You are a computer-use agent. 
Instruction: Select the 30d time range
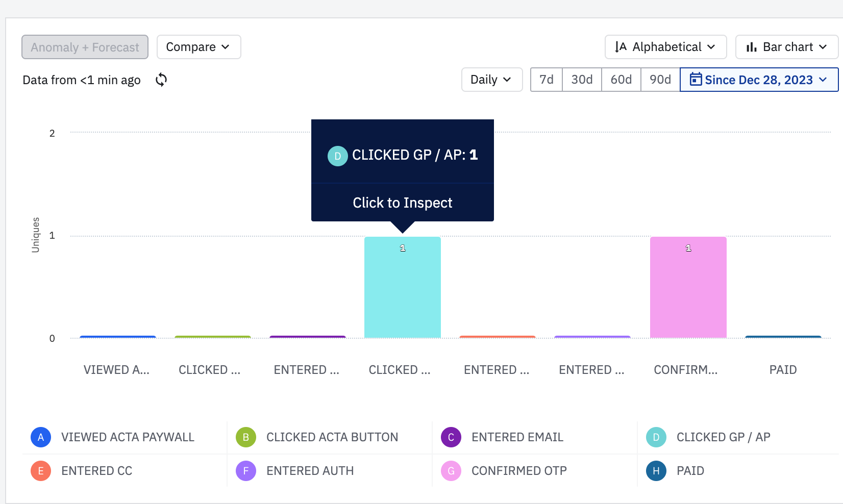click(x=582, y=80)
